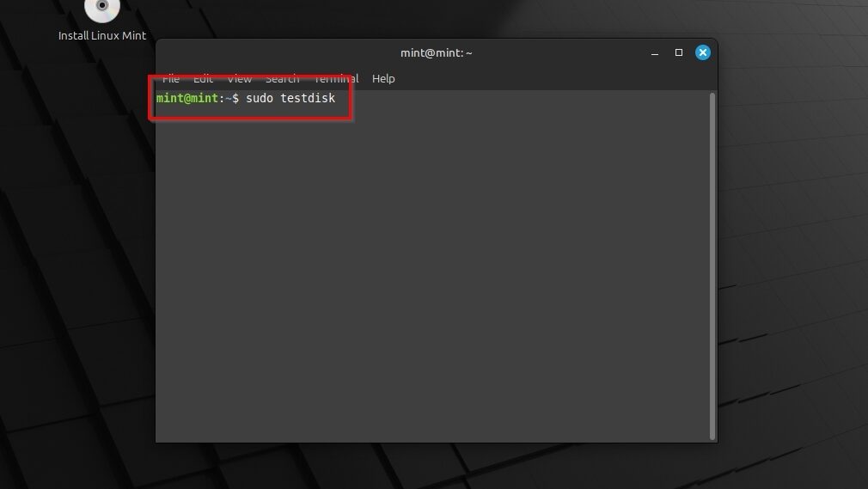868x489 pixels.
Task: Open the Help menu
Action: [x=383, y=78]
